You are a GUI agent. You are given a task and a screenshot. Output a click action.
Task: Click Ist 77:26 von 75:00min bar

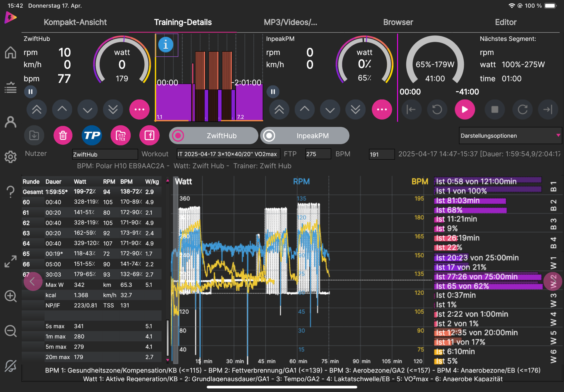[x=488, y=277]
